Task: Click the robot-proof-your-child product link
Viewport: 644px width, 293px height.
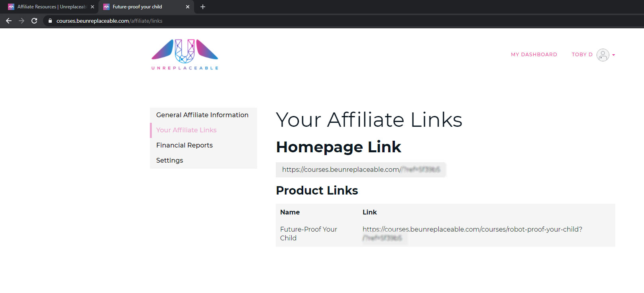Action: pyautogui.click(x=472, y=234)
